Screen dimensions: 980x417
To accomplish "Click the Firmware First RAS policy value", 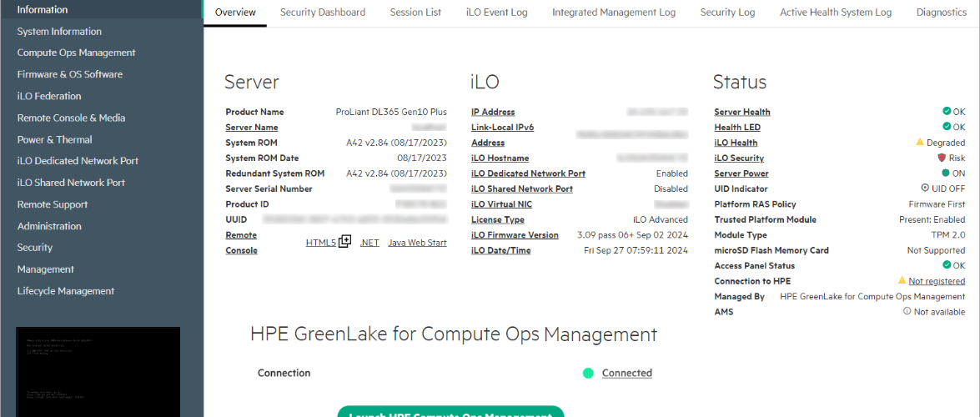I will [x=937, y=204].
